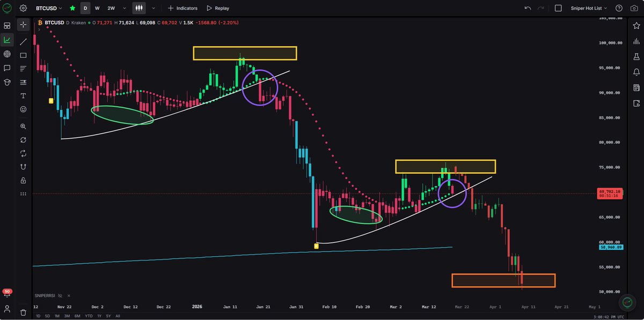Set chart range to 3M
This screenshot has width=644, height=320.
[x=67, y=316]
